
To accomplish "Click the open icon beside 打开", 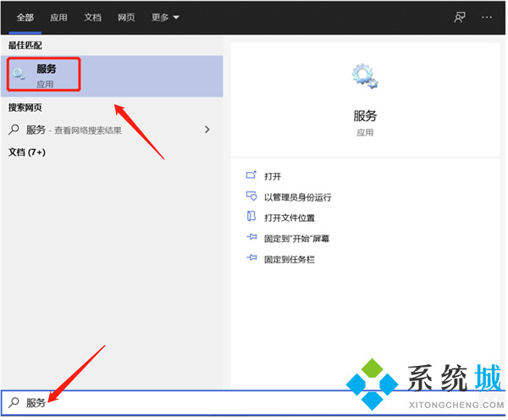I will pyautogui.click(x=251, y=175).
